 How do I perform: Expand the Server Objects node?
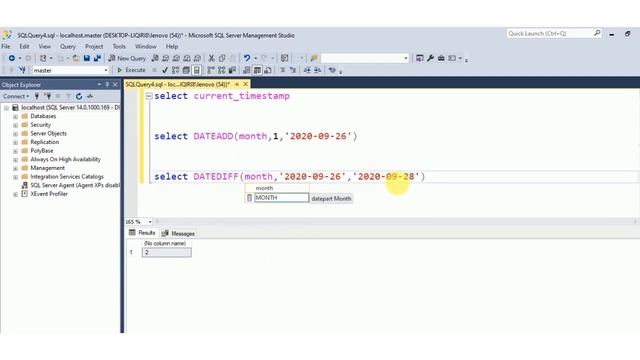click(x=16, y=133)
